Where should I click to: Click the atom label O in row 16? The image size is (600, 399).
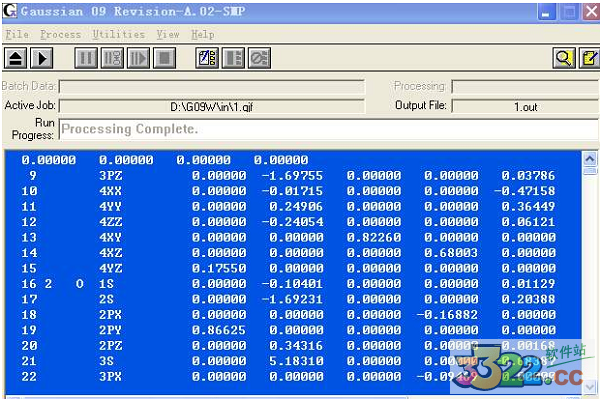coord(79,284)
